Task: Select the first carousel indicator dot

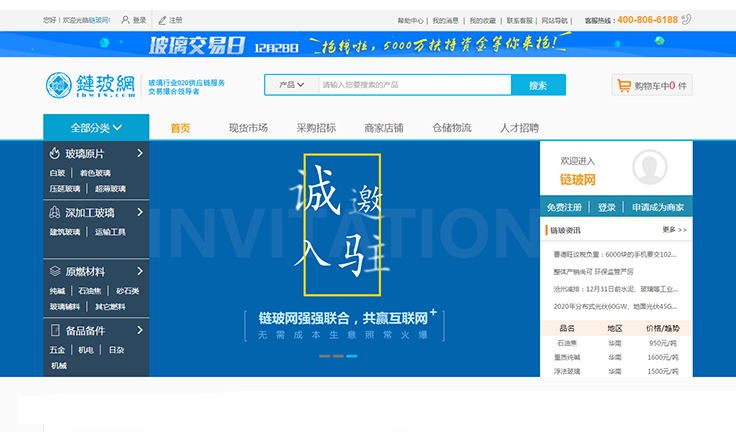Action: (324, 356)
